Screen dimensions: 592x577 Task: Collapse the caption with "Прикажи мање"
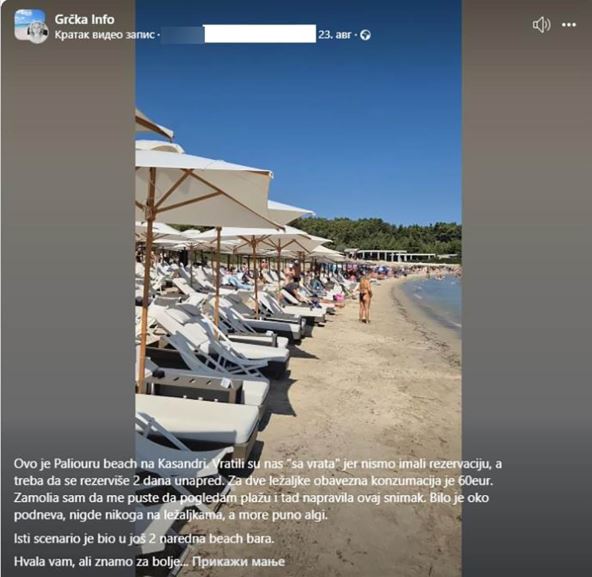238,561
